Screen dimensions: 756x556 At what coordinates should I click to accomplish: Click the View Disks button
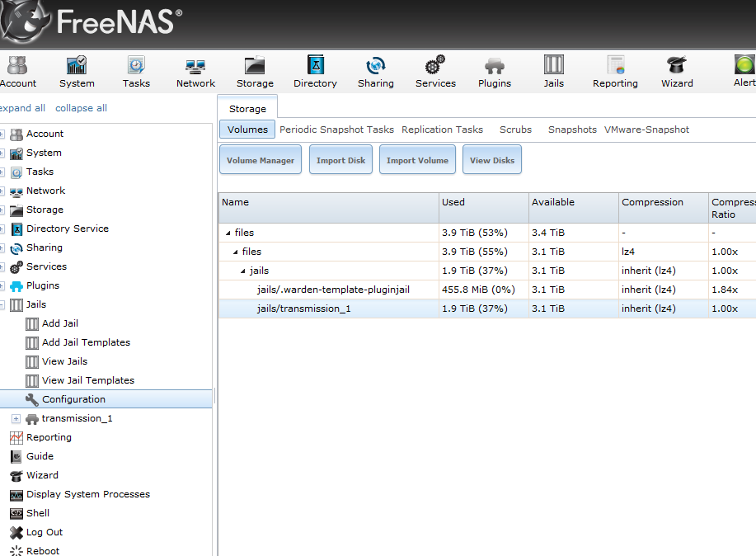[x=492, y=160]
